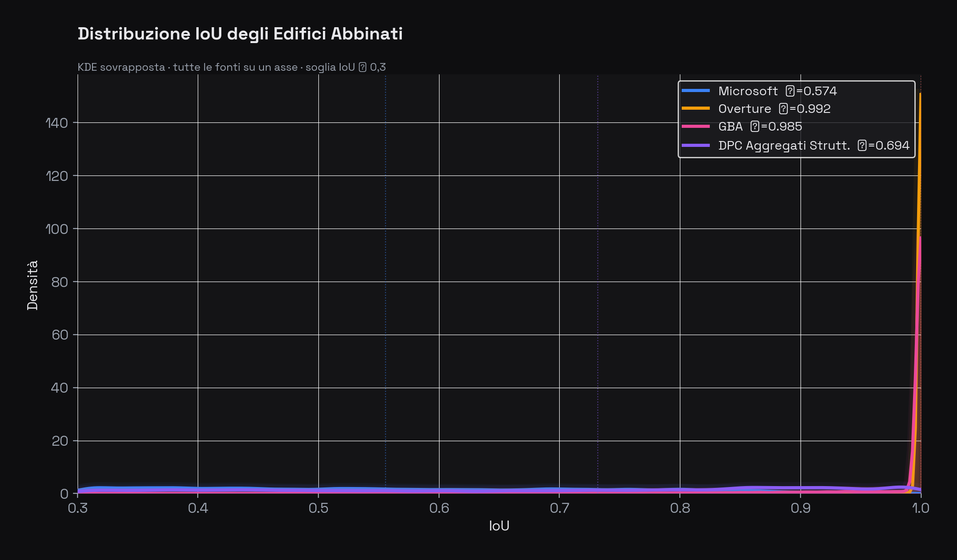Click the 0.8 tick on the x-axis

point(680,508)
